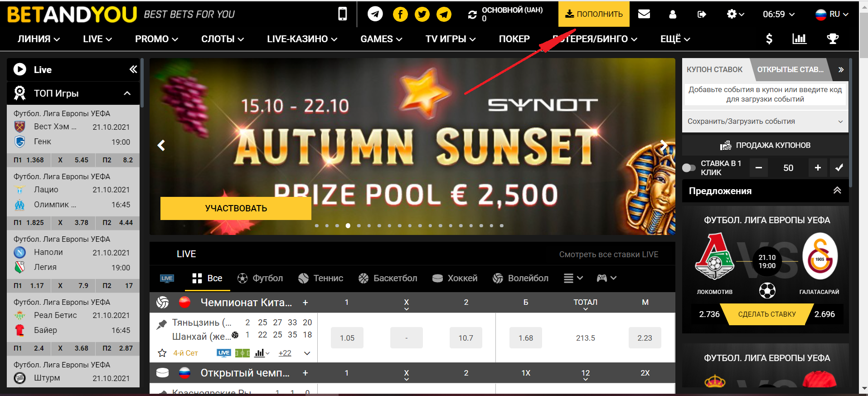Open the Facebook social icon
The height and width of the screenshot is (396, 868).
click(400, 14)
